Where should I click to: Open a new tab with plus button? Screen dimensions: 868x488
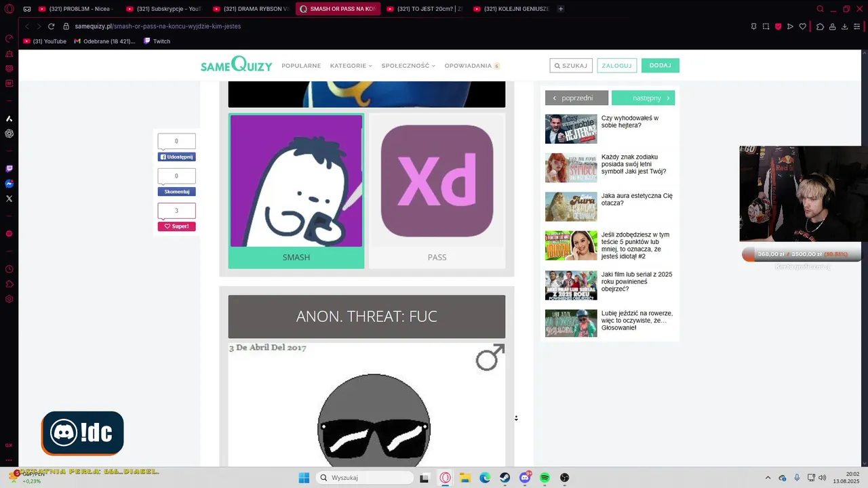click(x=561, y=9)
